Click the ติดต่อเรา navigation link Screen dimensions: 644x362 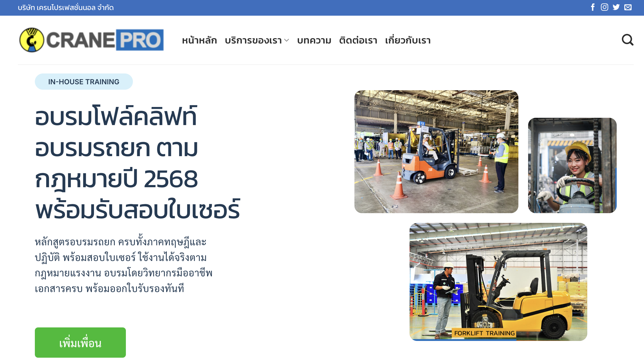pyautogui.click(x=358, y=40)
